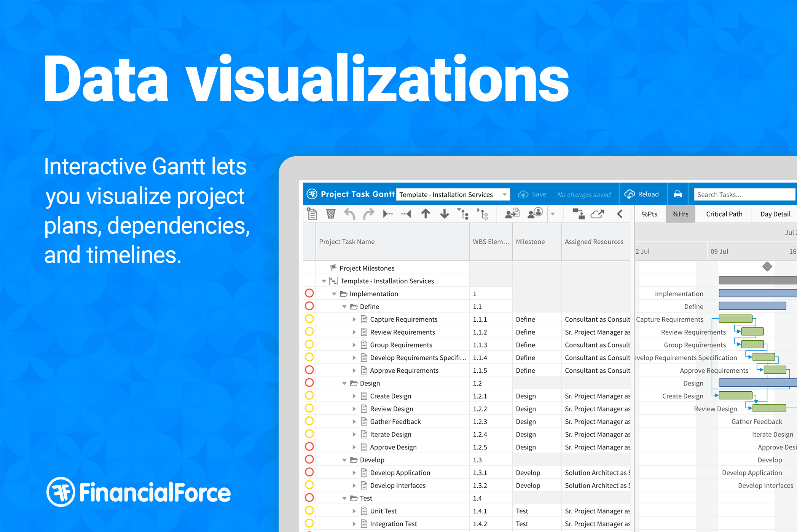The image size is (797, 532).
Task: Toggle the Critical Path display
Action: point(724,214)
